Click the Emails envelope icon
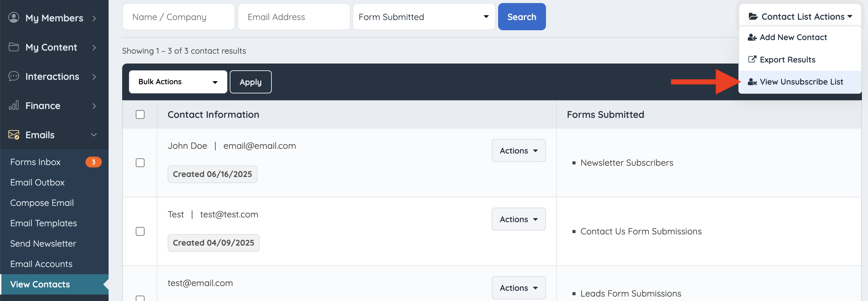This screenshot has height=301, width=868. [14, 135]
